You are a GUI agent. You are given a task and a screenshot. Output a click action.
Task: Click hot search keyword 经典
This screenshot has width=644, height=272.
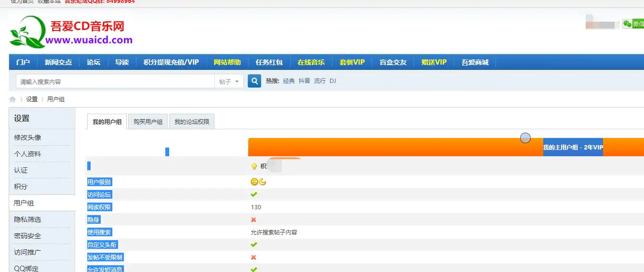(x=289, y=81)
